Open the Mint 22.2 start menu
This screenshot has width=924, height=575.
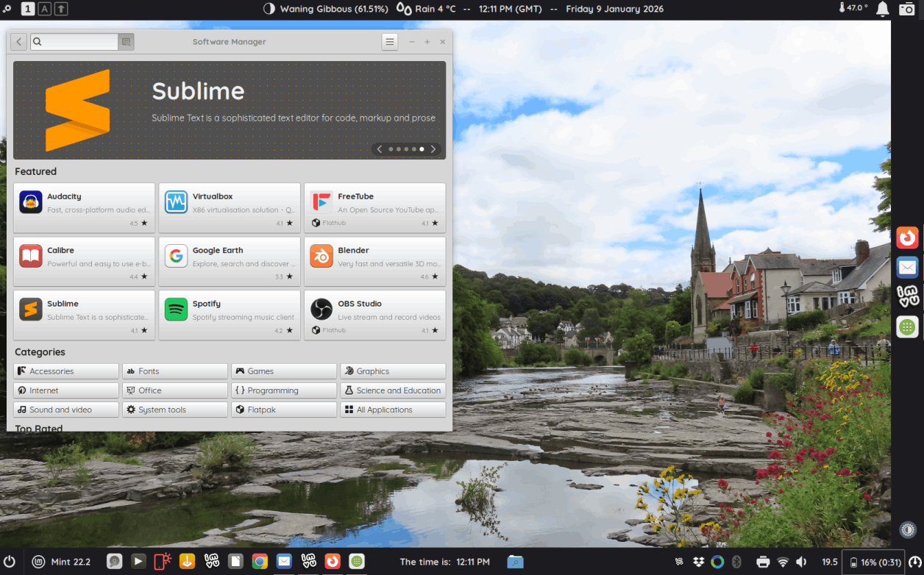click(62, 562)
